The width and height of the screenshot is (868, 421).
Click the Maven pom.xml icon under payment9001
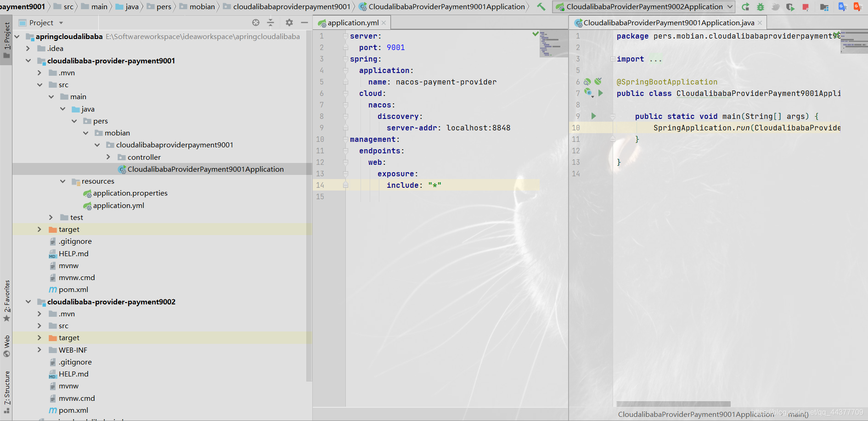[x=53, y=290]
